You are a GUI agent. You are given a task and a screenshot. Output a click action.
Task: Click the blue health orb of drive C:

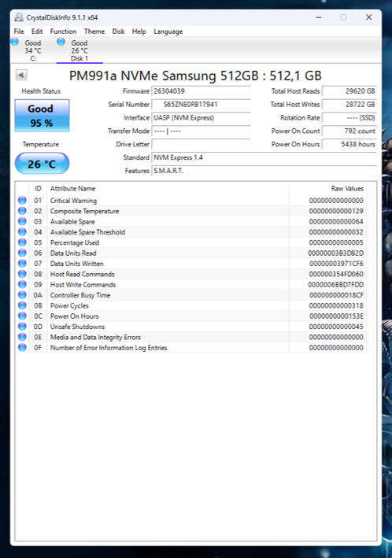[x=15, y=42]
